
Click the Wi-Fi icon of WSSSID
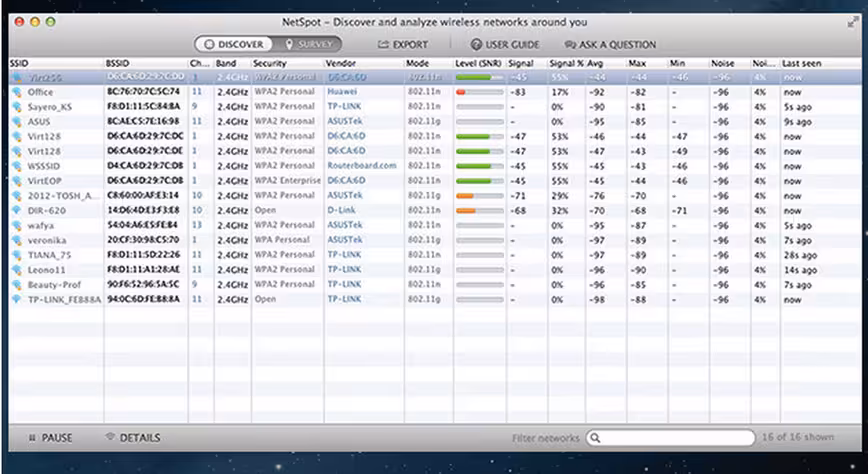pos(17,166)
